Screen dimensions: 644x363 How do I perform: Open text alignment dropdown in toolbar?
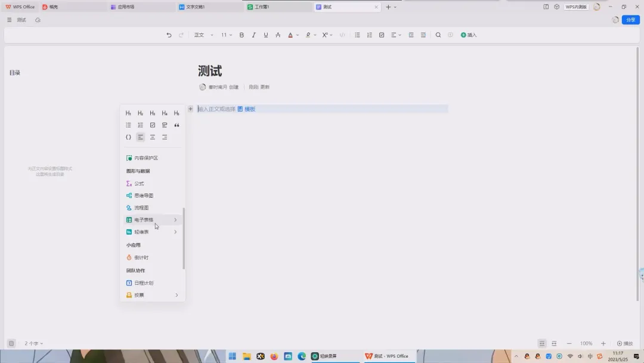pyautogui.click(x=396, y=35)
